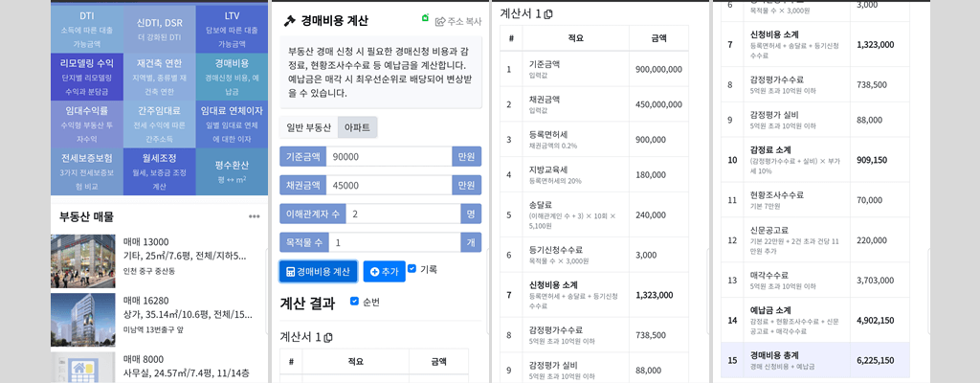Click the 등기신청수수료 row label
The image size is (980, 383).
click(x=558, y=248)
